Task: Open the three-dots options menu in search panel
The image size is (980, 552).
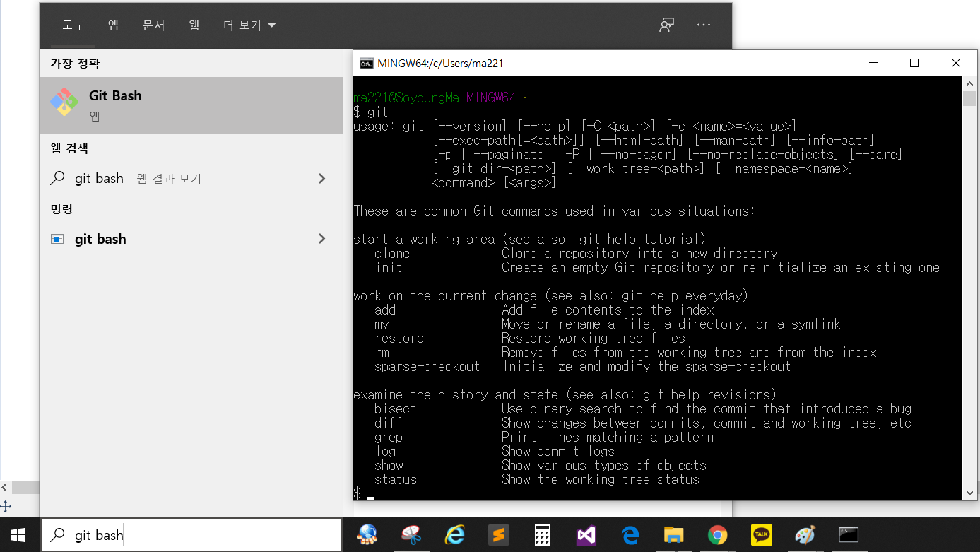Action: coord(704,25)
